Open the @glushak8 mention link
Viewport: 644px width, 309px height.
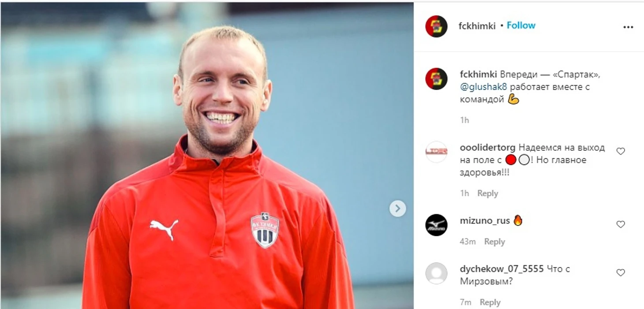click(x=483, y=87)
